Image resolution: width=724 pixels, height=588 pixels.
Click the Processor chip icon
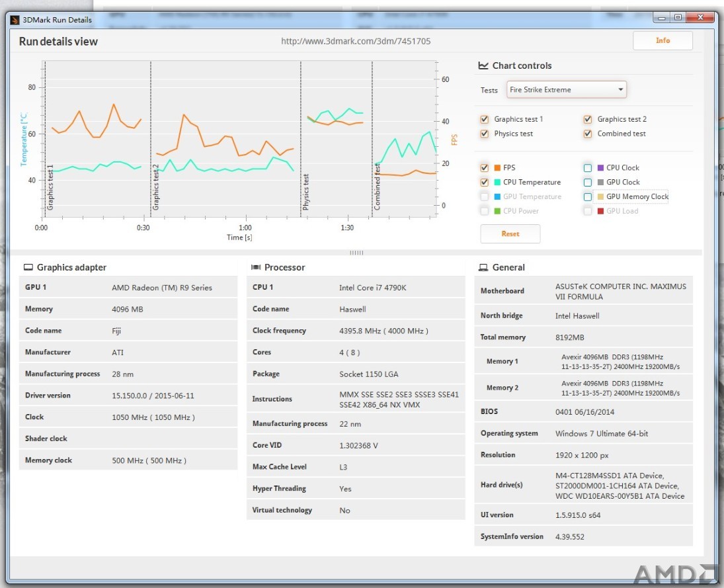pos(256,267)
